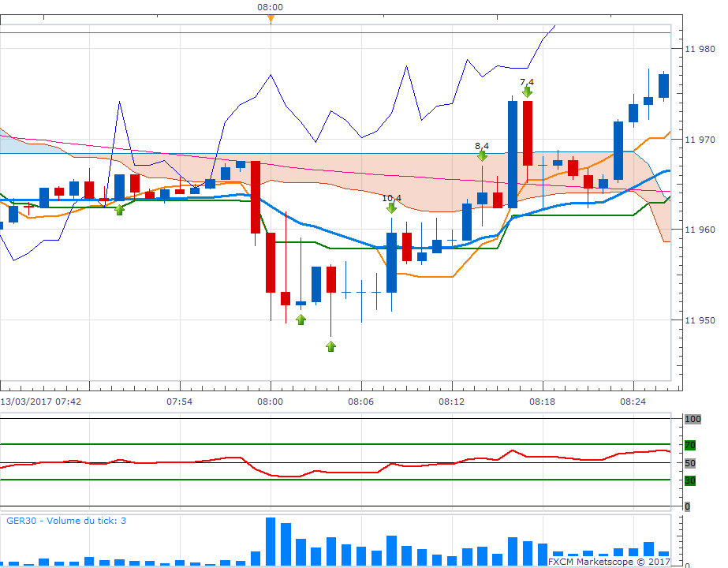The width and height of the screenshot is (728, 568).
Task: Click the 11 970 price axis label
Action: point(700,140)
